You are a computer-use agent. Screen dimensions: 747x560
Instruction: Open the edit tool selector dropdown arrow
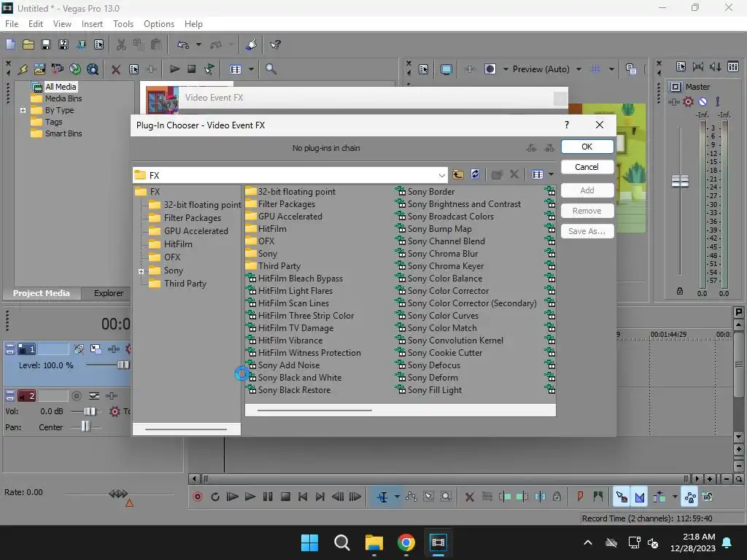(397, 497)
